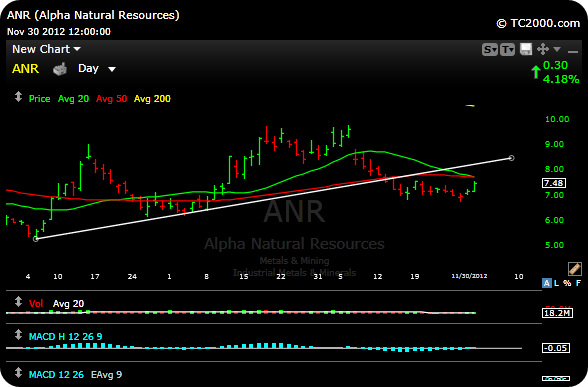
Task: Click the Avg 20 legend label in price pane
Action: 74,99
